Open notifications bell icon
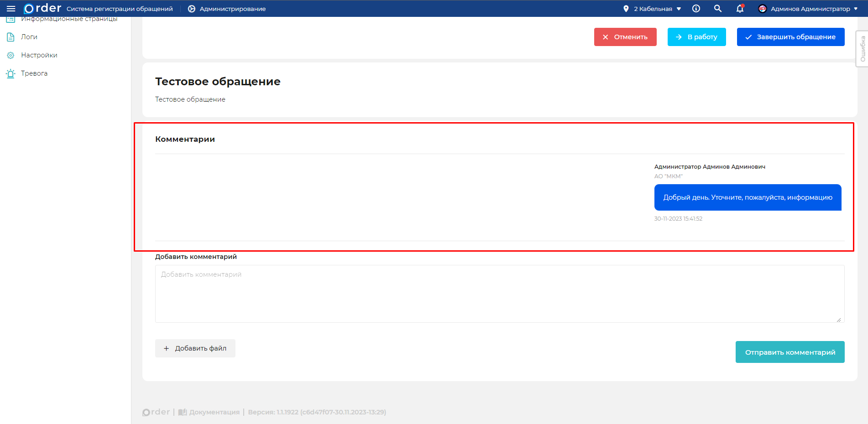This screenshot has height=424, width=868. click(740, 9)
